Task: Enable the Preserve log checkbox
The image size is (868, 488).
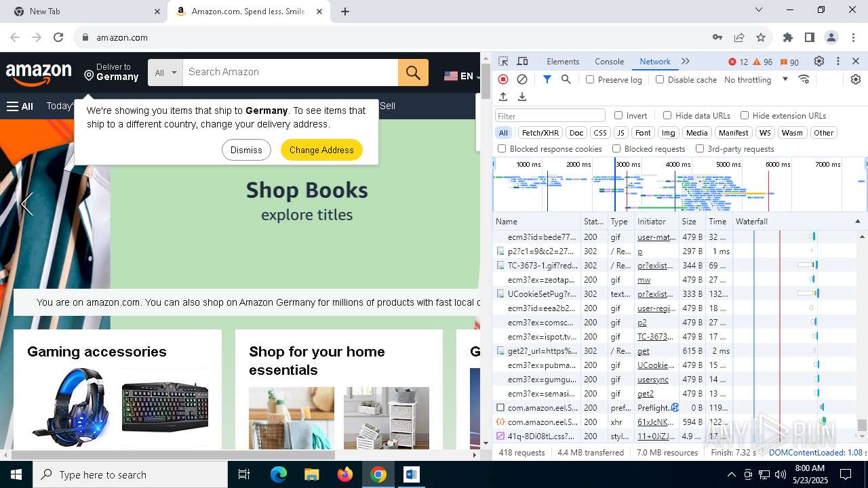Action: click(590, 79)
